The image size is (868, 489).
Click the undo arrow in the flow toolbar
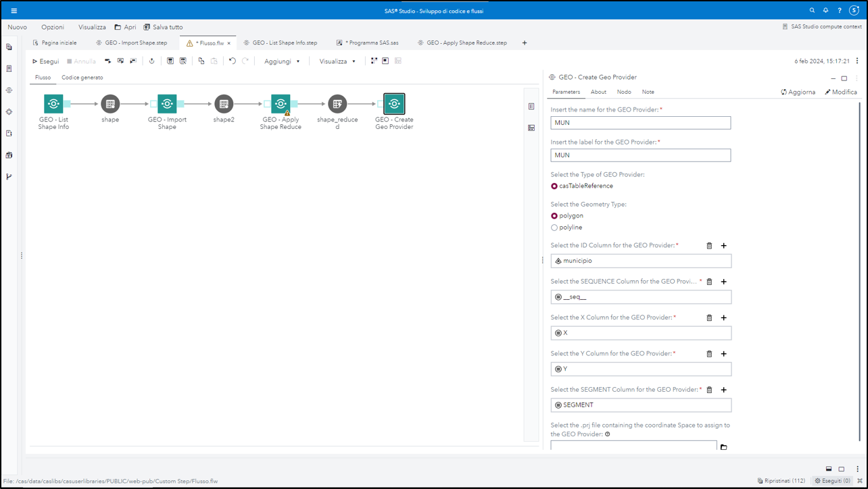click(232, 61)
